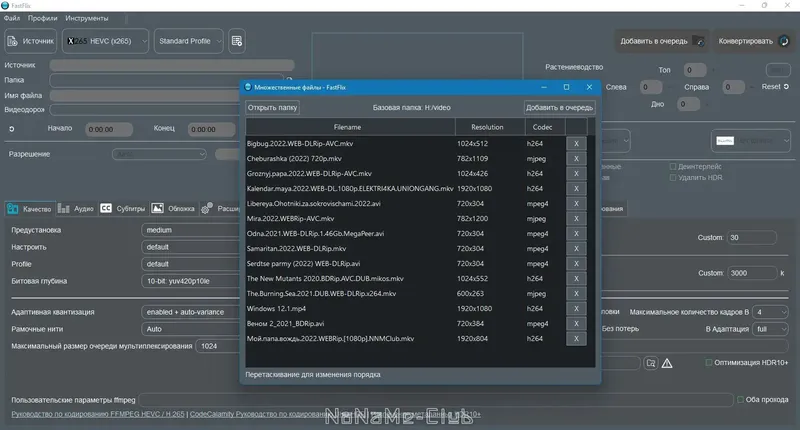Sort by the Resolution column header
800x430 pixels.
(490, 127)
